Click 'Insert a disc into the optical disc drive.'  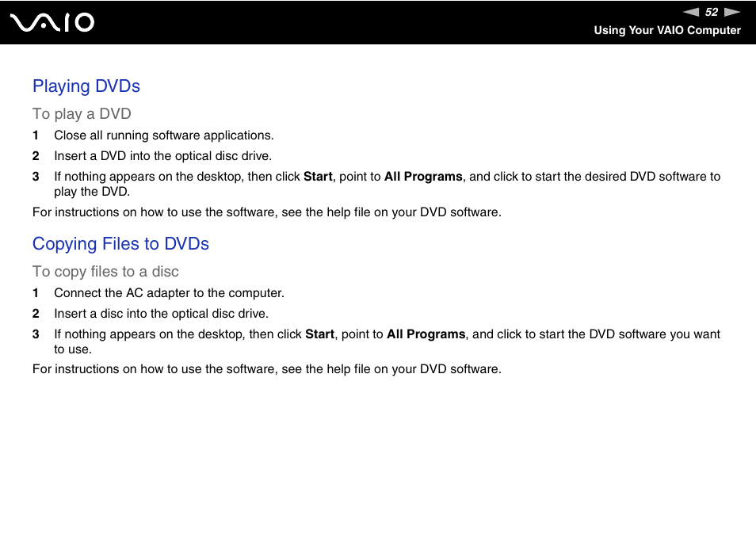click(161, 314)
